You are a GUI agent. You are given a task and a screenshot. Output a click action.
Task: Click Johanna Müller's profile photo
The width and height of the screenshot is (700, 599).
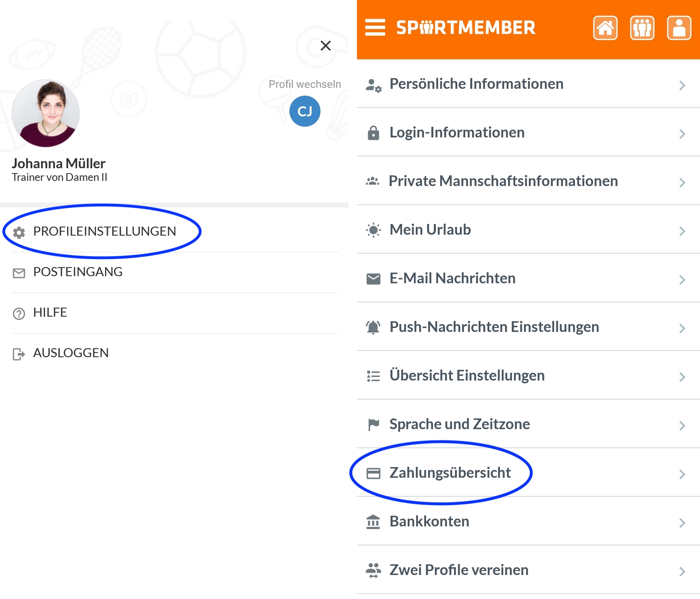[46, 113]
